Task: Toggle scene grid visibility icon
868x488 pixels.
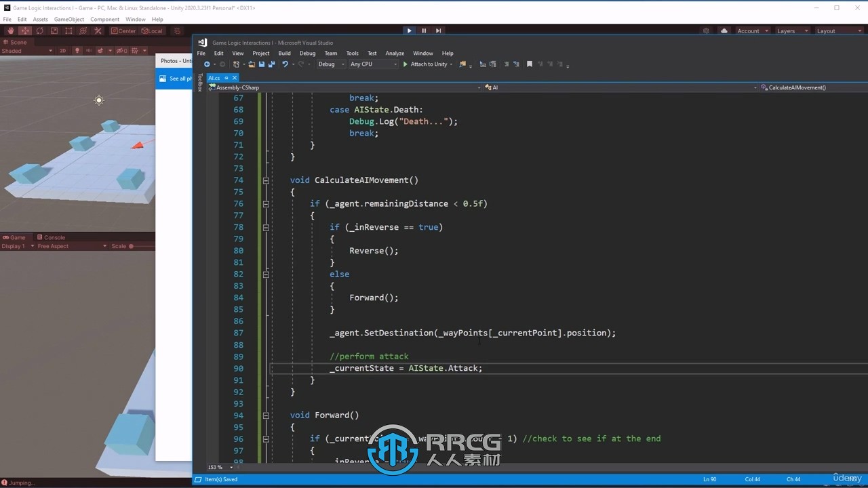Action: point(134,51)
